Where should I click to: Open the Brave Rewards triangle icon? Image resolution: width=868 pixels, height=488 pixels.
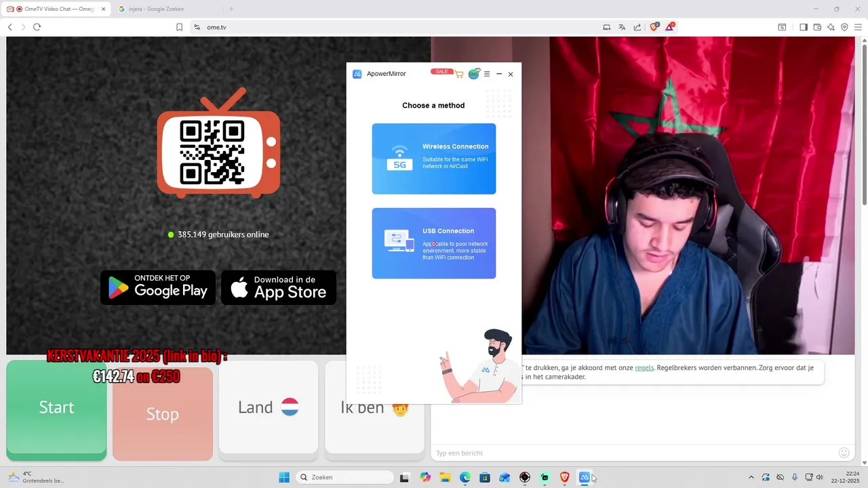671,26
